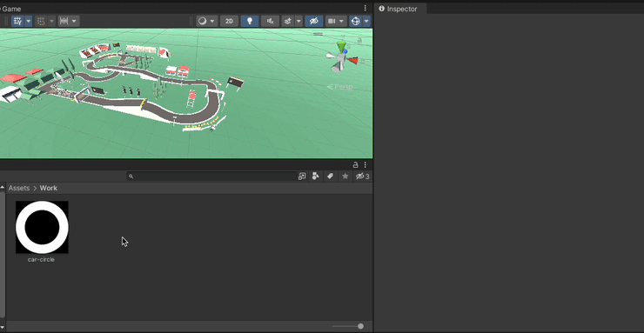Toggle scene audio mute
Viewport: 644px width, 333px height.
pyautogui.click(x=271, y=21)
